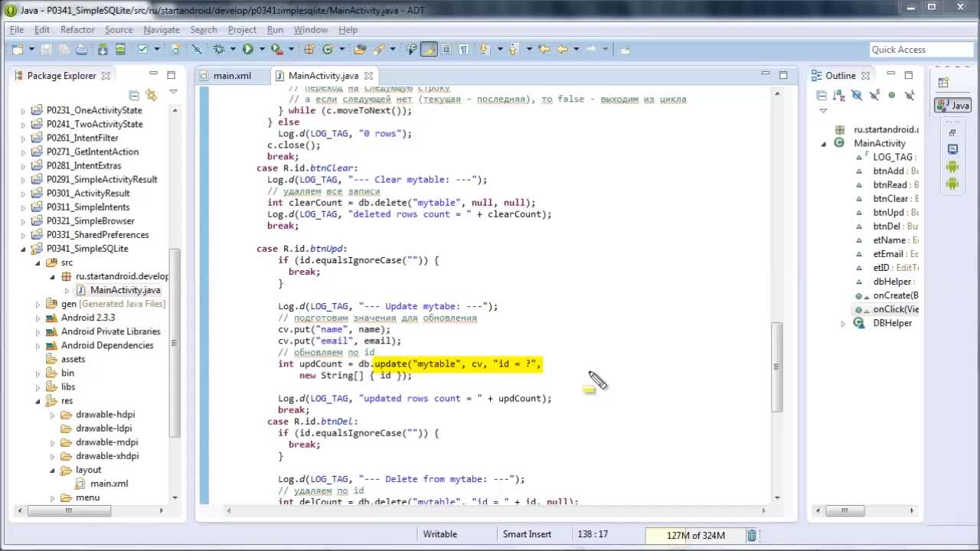
Task: Toggle Link with Editor in Package Explorer
Action: [x=152, y=96]
